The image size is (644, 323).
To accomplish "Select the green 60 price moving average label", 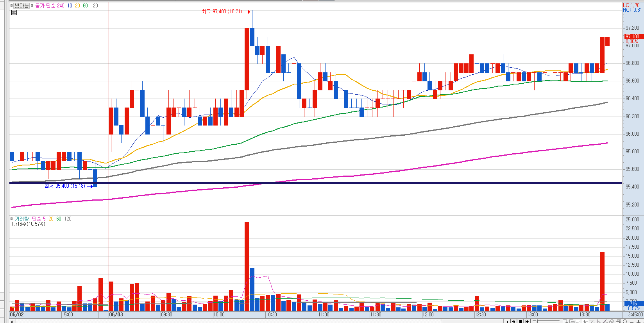I will click(85, 5).
